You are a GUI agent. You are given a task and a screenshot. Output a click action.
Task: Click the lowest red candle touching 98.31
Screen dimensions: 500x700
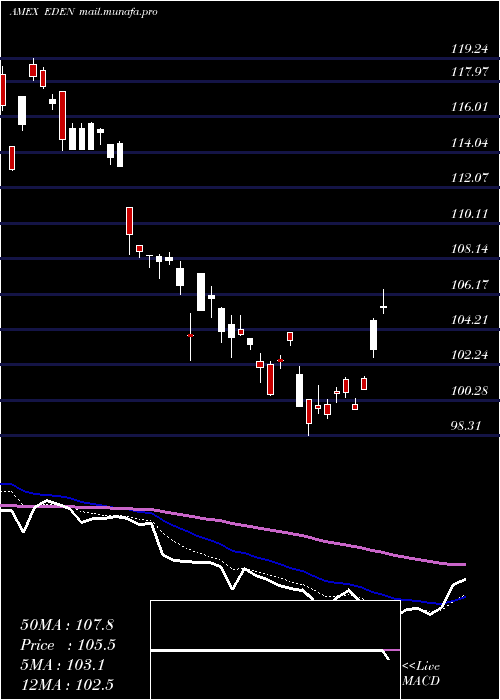[308, 412]
